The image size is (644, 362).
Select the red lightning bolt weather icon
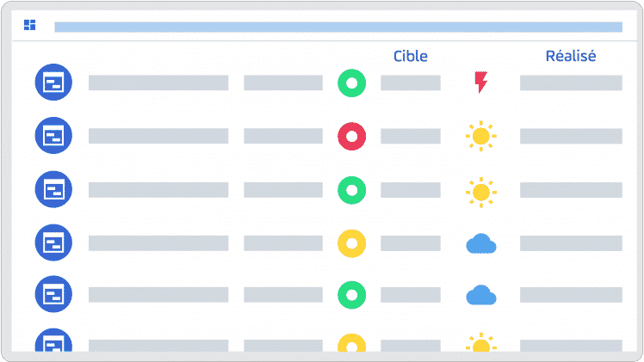point(481,82)
